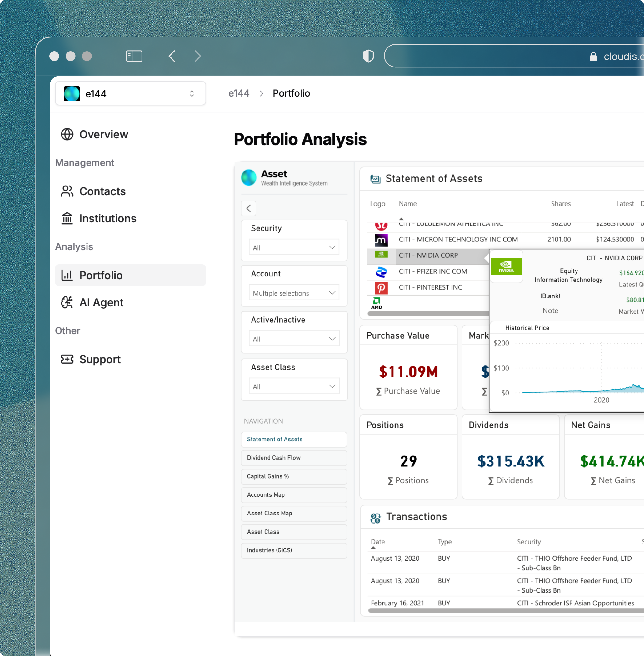Click the Micron Technology logo
The image size is (644, 656).
click(381, 240)
